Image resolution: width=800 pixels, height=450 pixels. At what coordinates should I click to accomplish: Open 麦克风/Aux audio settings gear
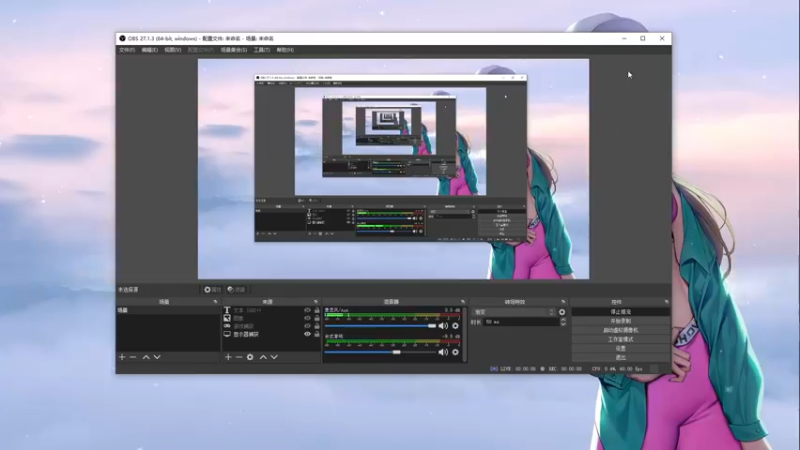pyautogui.click(x=455, y=326)
